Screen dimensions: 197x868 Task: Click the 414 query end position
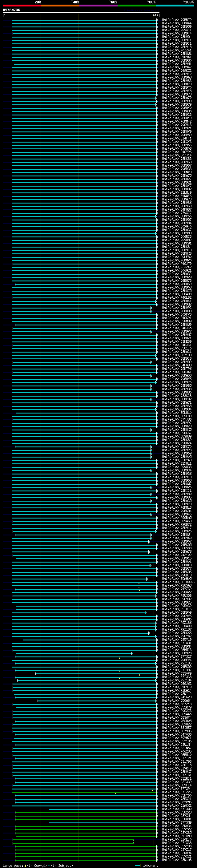click(155, 15)
